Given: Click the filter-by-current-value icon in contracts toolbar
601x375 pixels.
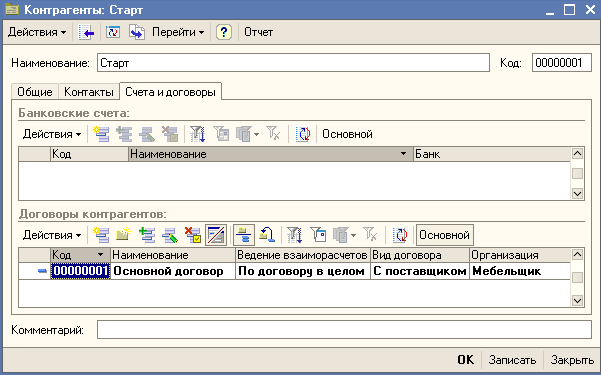Looking at the screenshot, I should click(318, 235).
